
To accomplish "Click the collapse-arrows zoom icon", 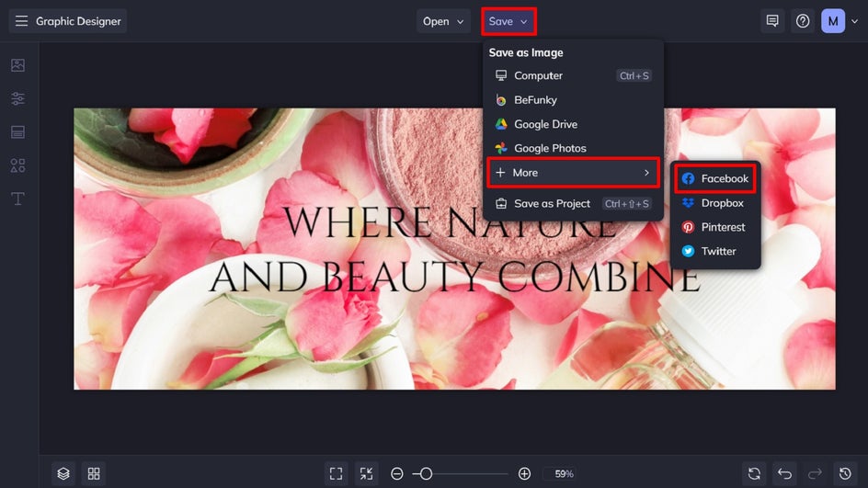I will pos(367,473).
